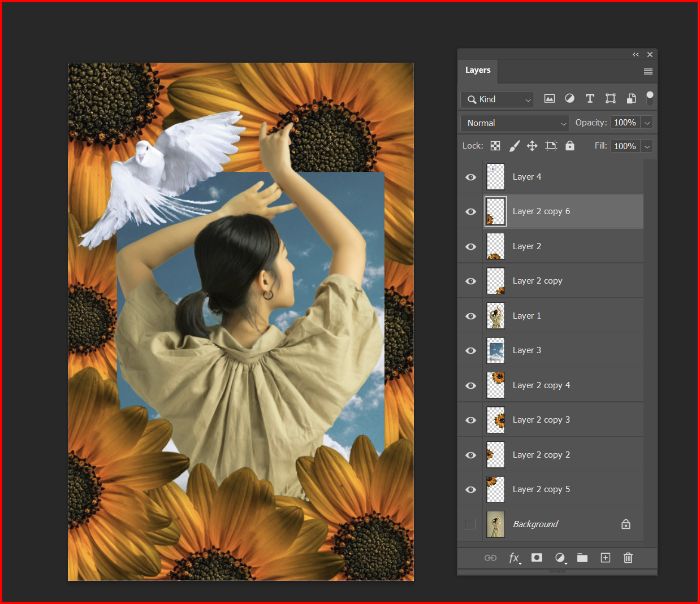This screenshot has width=700, height=604.
Task: Filter layers by type (T) icon
Action: (x=590, y=99)
